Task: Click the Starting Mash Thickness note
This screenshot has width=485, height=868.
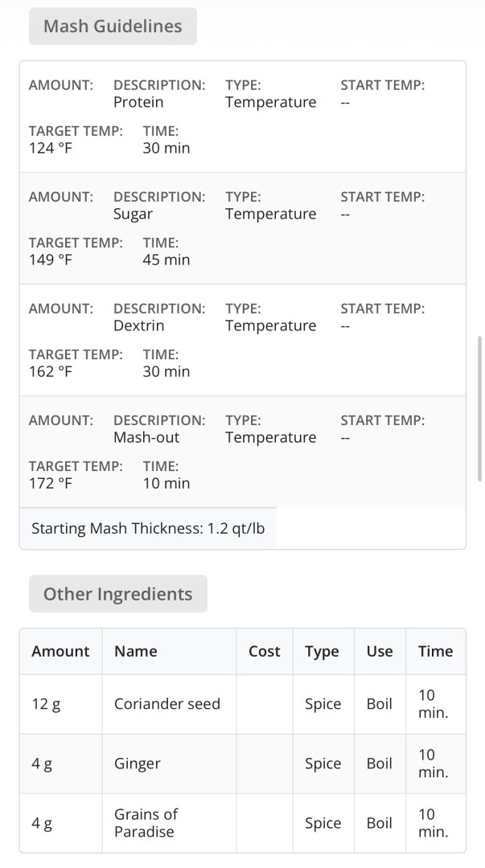Action: click(148, 528)
